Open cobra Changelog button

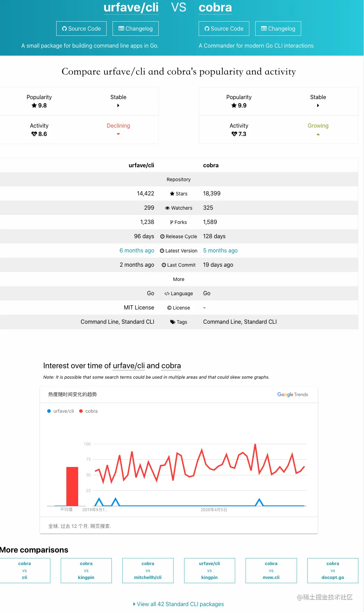(278, 29)
